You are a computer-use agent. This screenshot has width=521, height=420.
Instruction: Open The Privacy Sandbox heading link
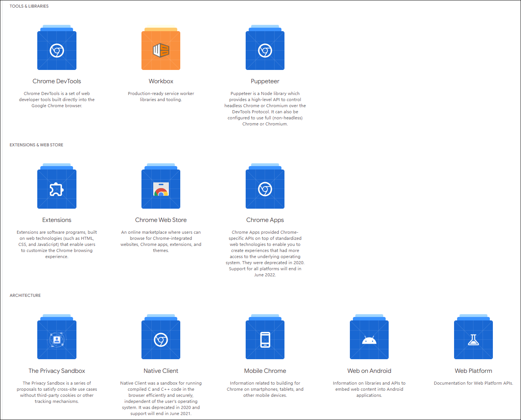click(57, 371)
